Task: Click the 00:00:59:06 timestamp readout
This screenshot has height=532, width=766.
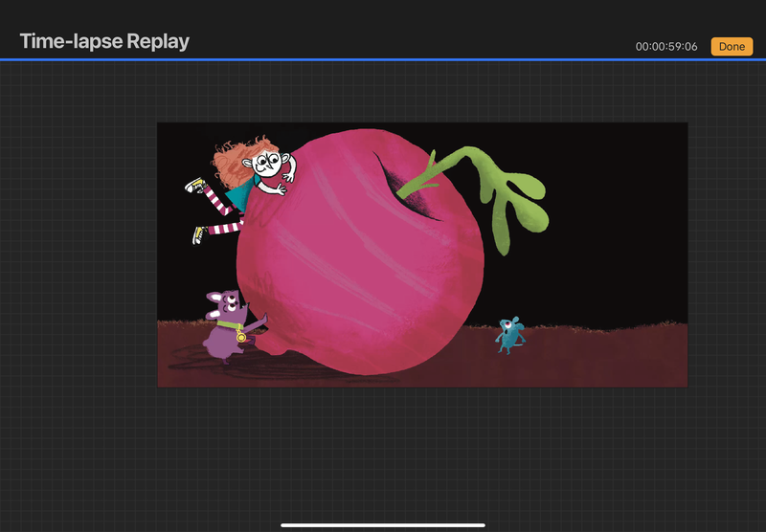Action: click(x=666, y=47)
